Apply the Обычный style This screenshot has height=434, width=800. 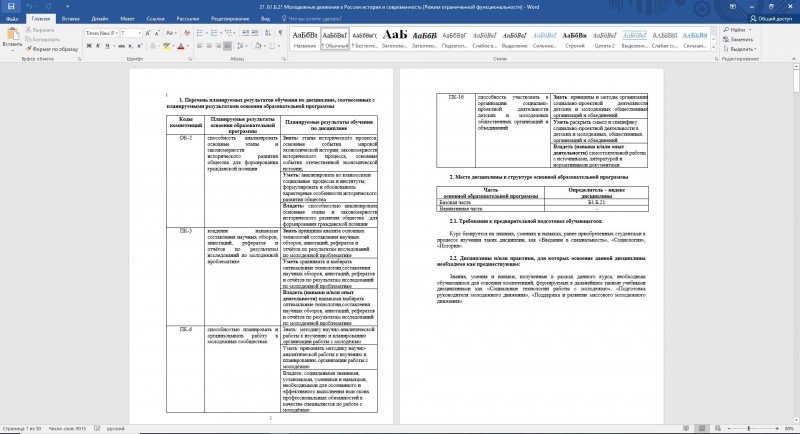coord(335,39)
